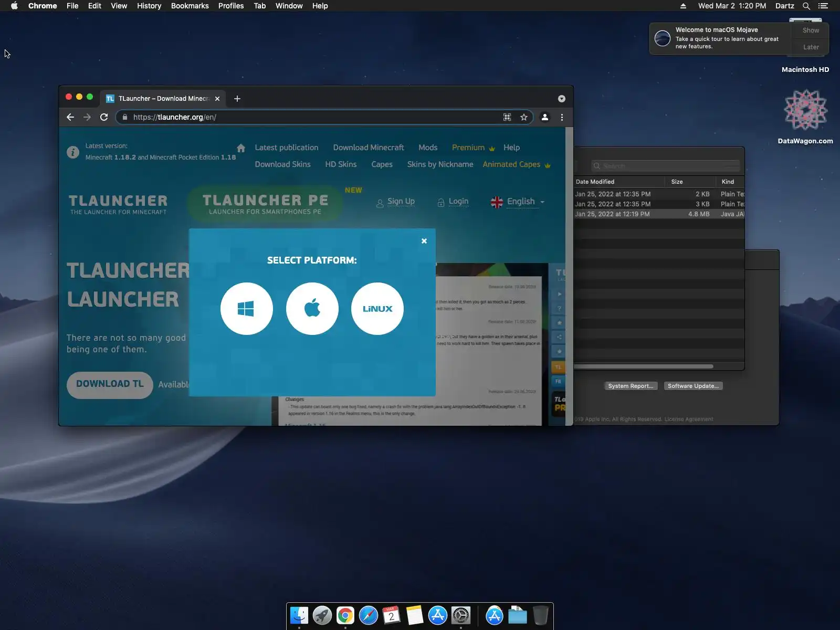Screen dimensions: 840x630
Task: Choose the Linux platform icon
Action: (x=377, y=309)
